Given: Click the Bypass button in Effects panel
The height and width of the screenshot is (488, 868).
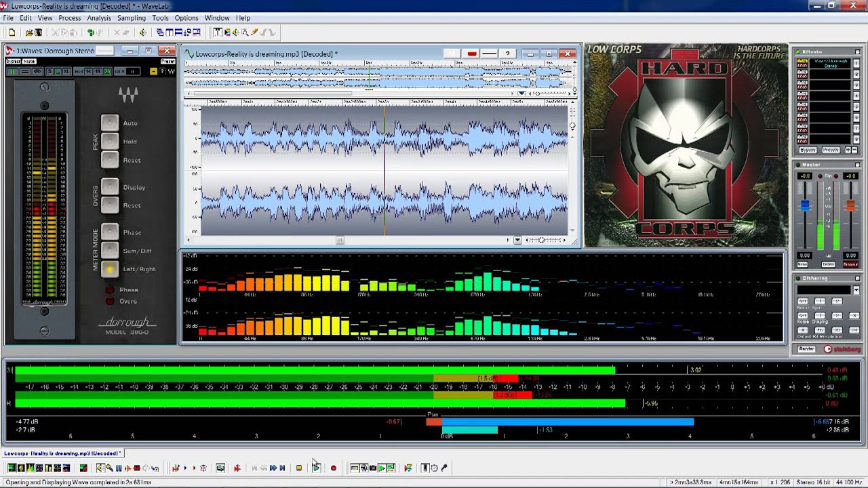Looking at the screenshot, I should click(x=808, y=150).
